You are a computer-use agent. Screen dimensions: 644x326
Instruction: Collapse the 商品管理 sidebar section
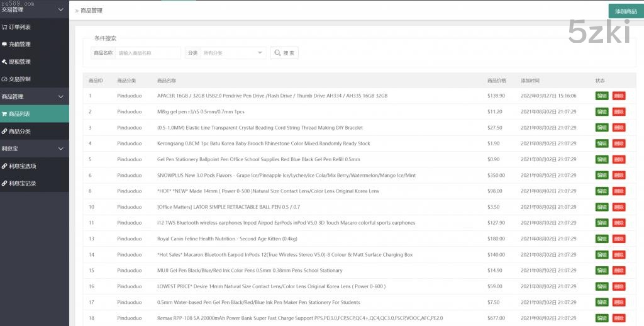[x=60, y=96]
